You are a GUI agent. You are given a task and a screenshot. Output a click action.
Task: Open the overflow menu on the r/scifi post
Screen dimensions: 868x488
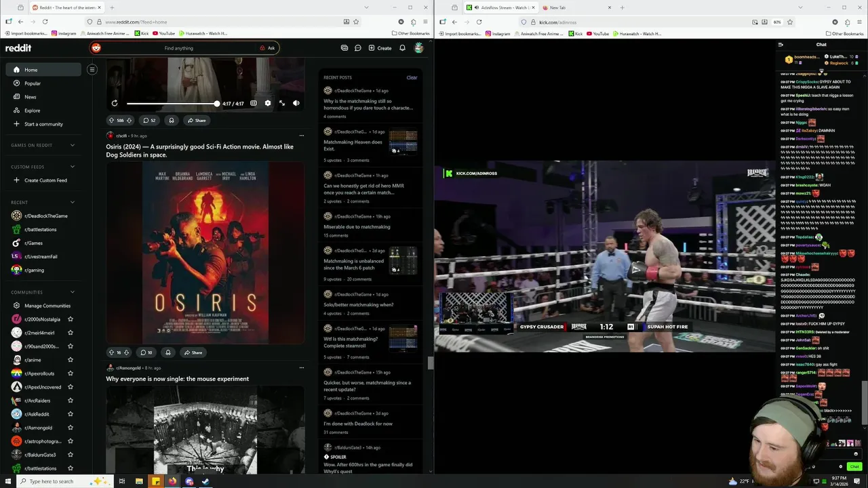click(x=302, y=136)
